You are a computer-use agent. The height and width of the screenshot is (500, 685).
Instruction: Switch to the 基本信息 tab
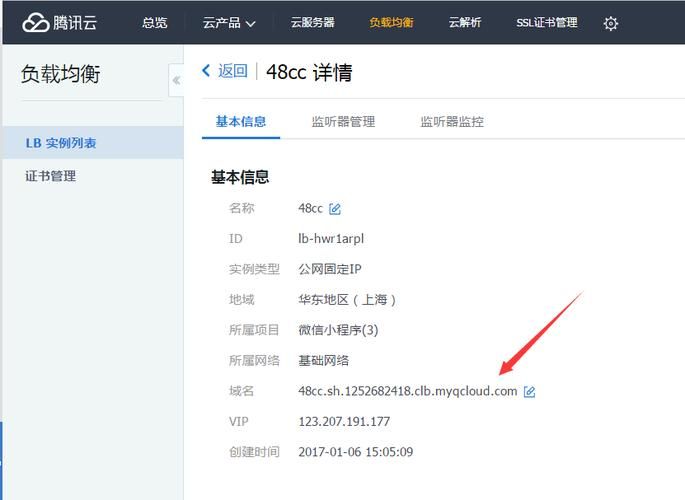click(x=241, y=122)
